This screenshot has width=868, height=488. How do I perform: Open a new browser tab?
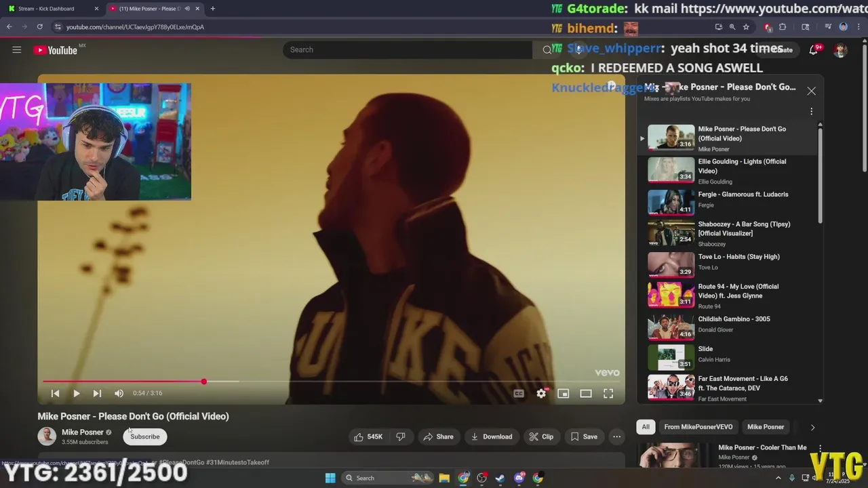212,9
